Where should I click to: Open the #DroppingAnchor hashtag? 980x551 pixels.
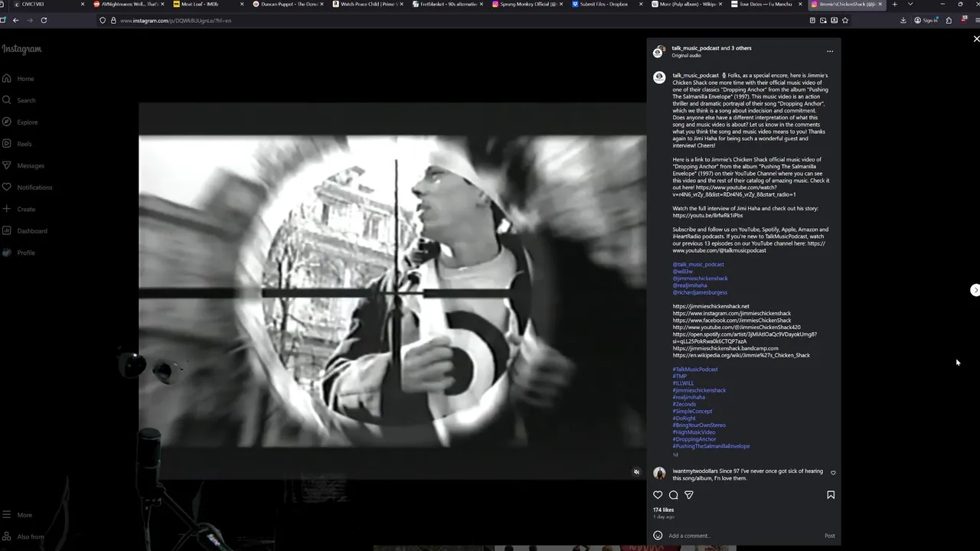694,439
